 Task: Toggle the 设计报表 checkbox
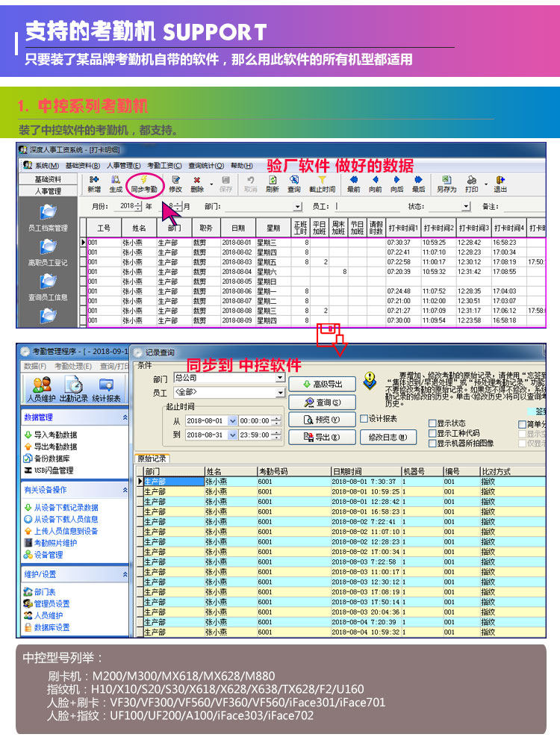pos(364,418)
